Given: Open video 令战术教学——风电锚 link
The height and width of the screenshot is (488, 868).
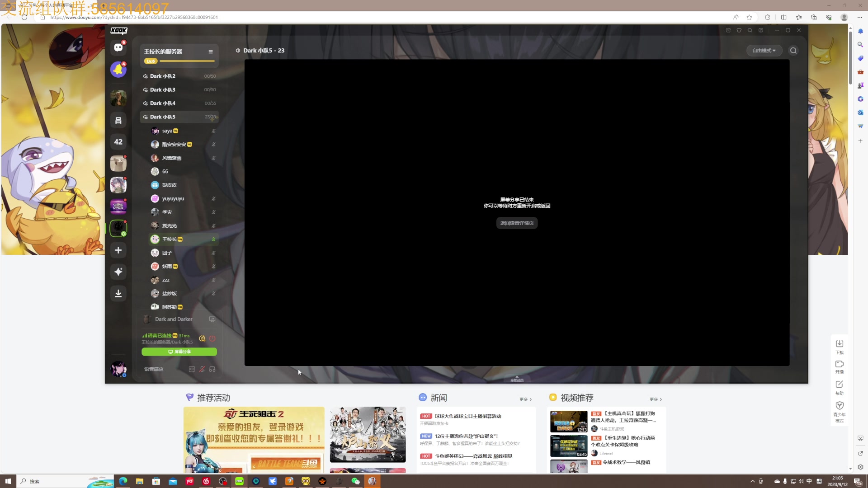Looking at the screenshot, I should tap(627, 462).
